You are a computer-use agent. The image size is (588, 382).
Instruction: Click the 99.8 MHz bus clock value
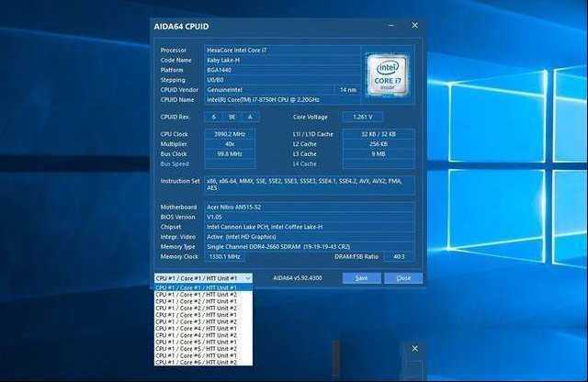coord(230,153)
